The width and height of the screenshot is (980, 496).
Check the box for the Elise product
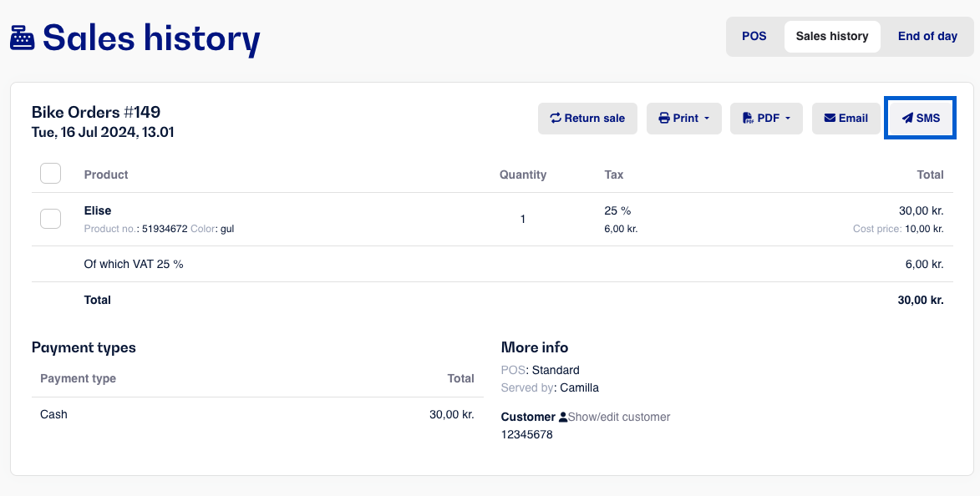(x=51, y=219)
